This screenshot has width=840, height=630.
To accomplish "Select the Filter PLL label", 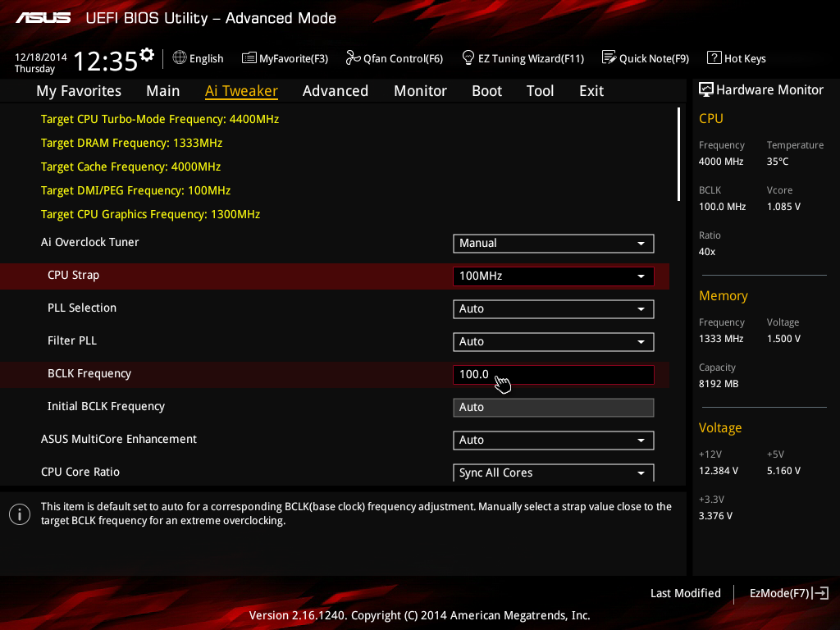I will [x=72, y=340].
